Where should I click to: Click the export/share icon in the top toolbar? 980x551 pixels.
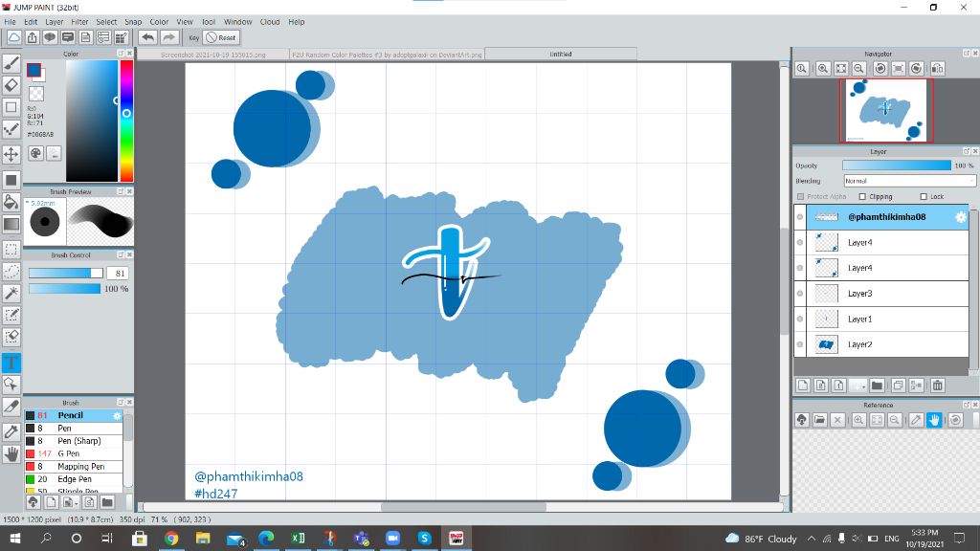click(x=32, y=37)
